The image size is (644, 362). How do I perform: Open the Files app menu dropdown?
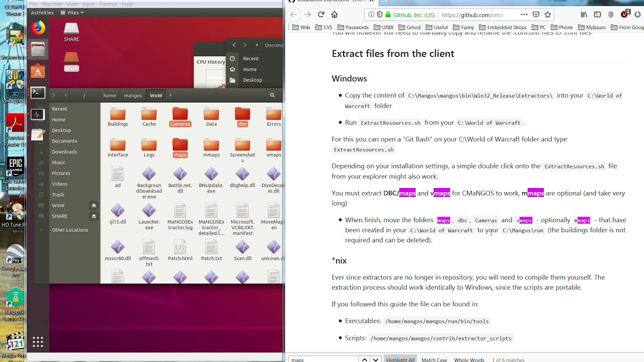coord(72,13)
